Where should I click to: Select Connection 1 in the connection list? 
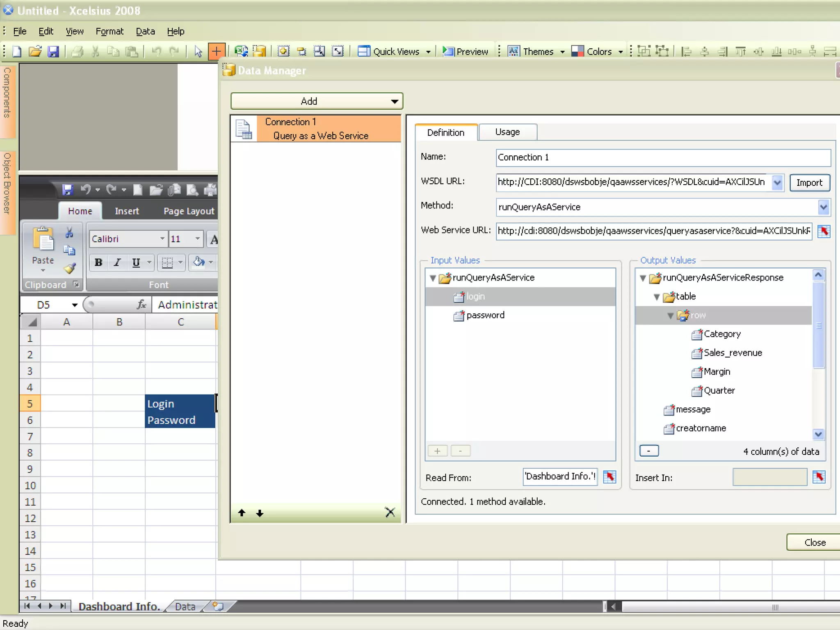(316, 129)
